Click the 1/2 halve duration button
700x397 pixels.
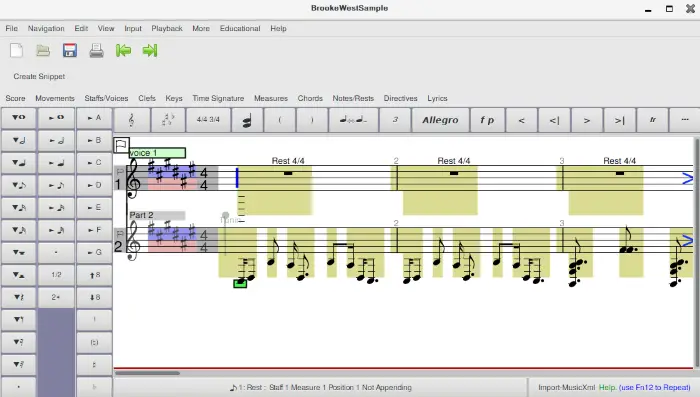pos(56,275)
